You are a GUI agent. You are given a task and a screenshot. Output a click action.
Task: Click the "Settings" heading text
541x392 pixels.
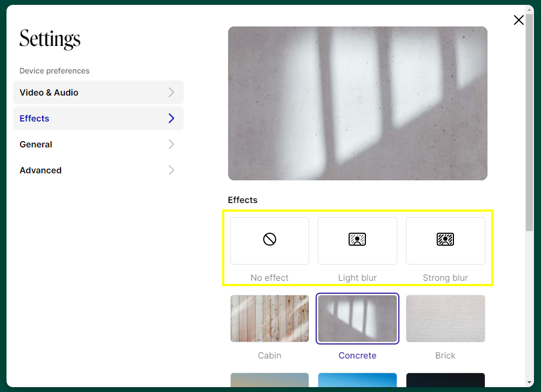(x=50, y=39)
